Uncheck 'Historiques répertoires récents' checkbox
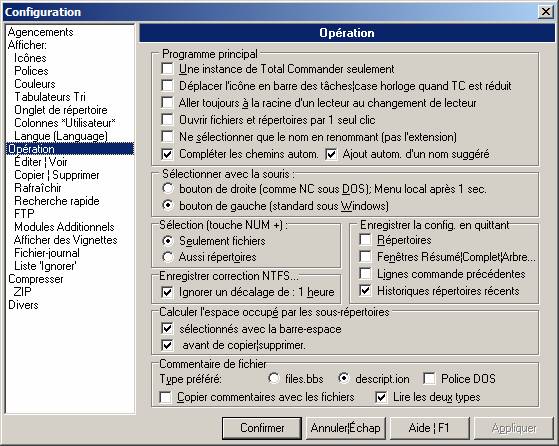559x446 pixels. coord(365,291)
